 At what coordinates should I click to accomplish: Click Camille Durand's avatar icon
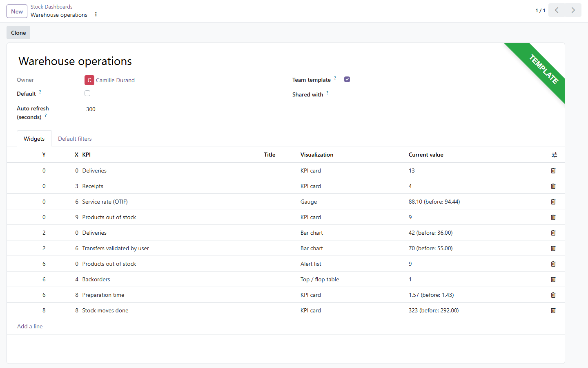click(x=89, y=80)
